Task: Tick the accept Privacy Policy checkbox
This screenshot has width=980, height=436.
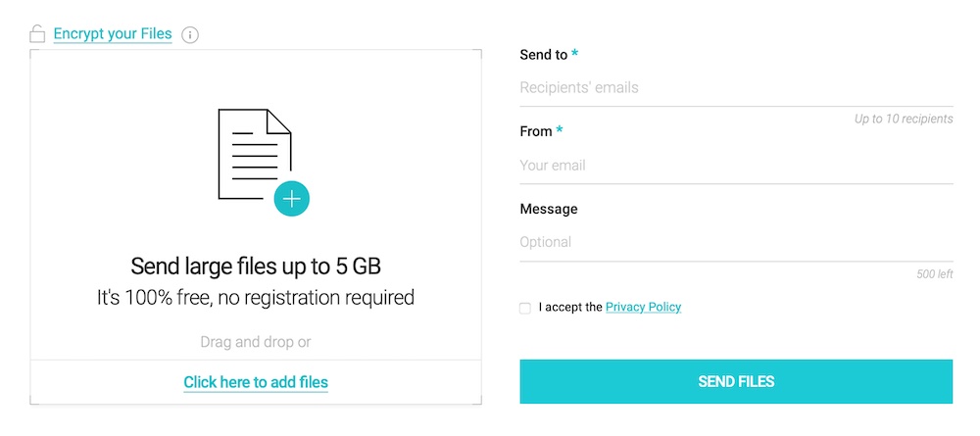Action: click(x=525, y=308)
